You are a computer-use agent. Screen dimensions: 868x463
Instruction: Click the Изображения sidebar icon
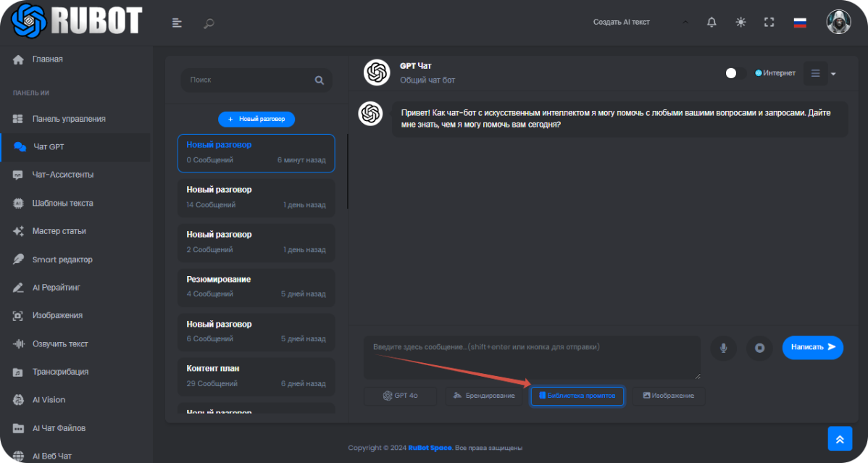(18, 316)
